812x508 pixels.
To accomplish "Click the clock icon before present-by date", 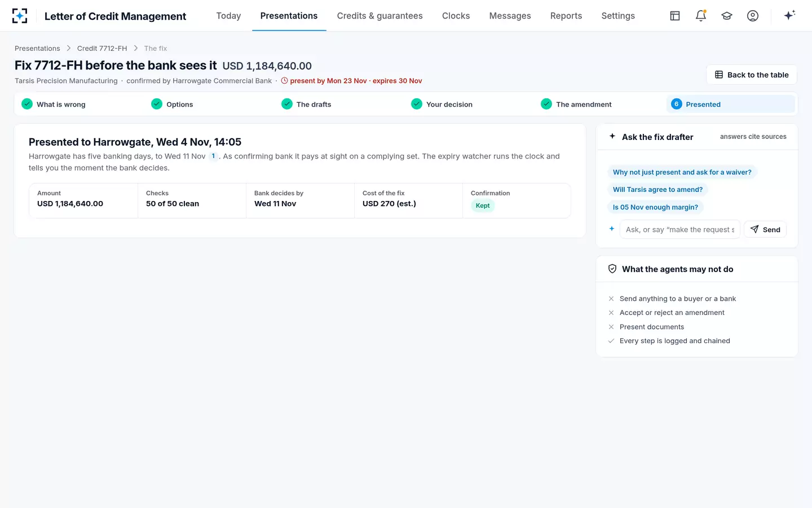I will 285,81.
